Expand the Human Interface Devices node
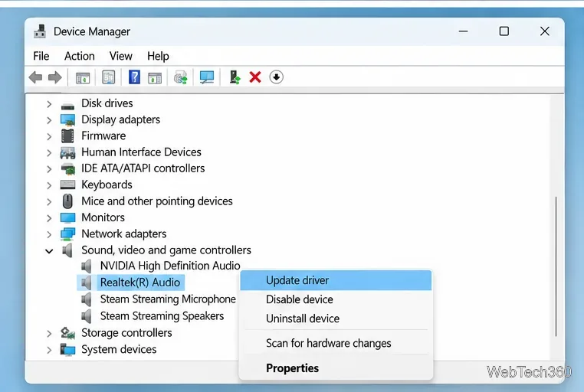 point(49,153)
